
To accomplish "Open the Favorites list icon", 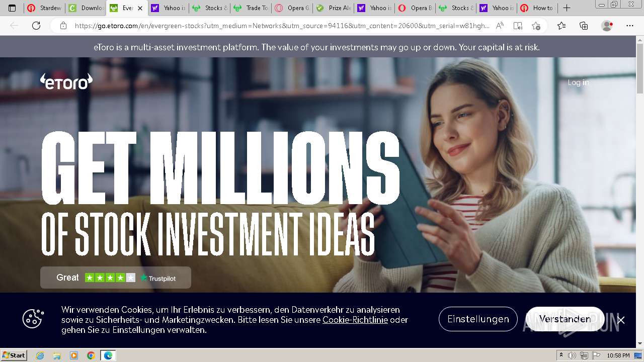I will (x=561, y=26).
